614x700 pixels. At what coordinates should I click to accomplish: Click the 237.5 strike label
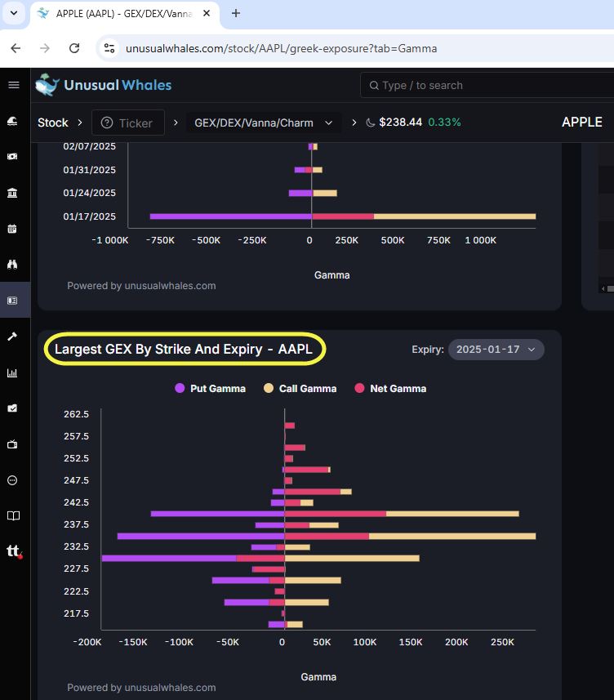click(76, 524)
